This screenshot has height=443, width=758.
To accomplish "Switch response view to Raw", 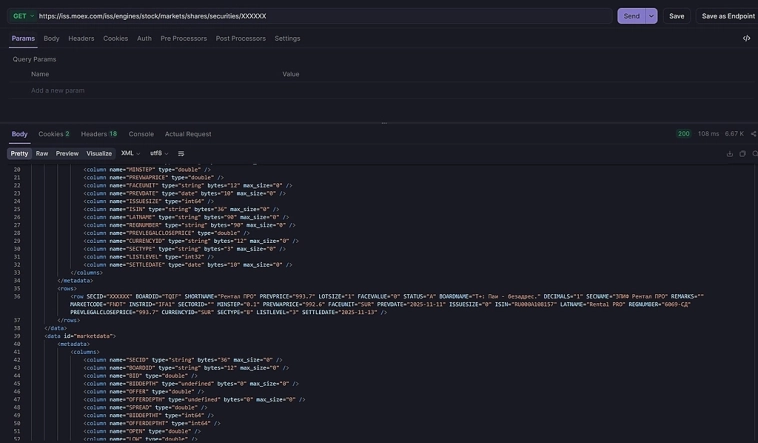I will coord(42,154).
